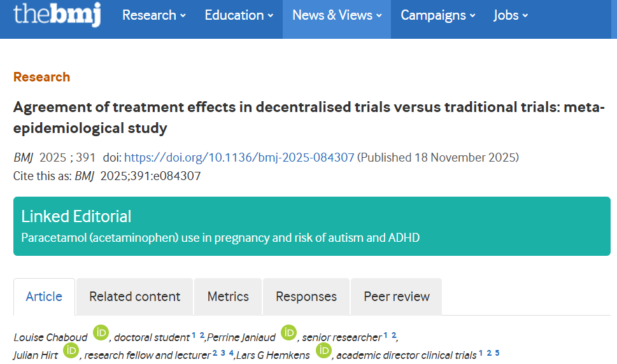Open the Jobs dropdown menu
Screen dimensions: 617x364
[511, 15]
